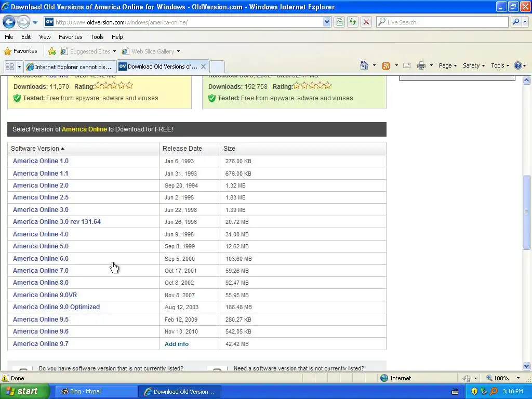532x399 pixels.
Task: Click the Internet zone globe icon
Action: tap(384, 378)
